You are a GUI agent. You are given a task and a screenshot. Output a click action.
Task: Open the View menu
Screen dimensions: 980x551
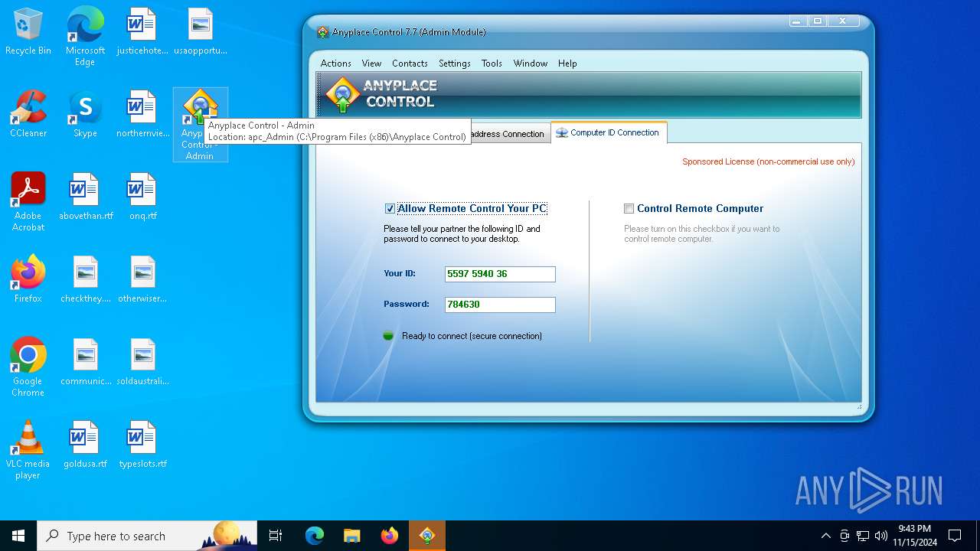pyautogui.click(x=371, y=64)
